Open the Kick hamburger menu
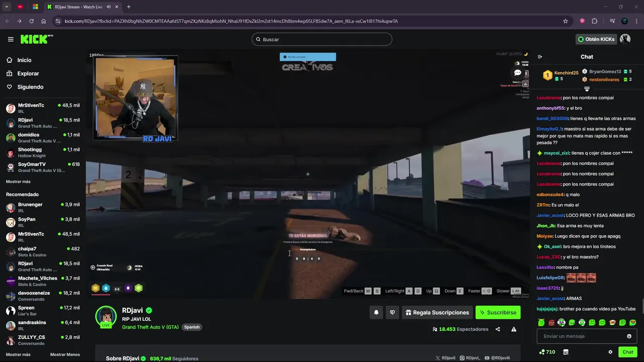644x362 pixels. coord(11,39)
